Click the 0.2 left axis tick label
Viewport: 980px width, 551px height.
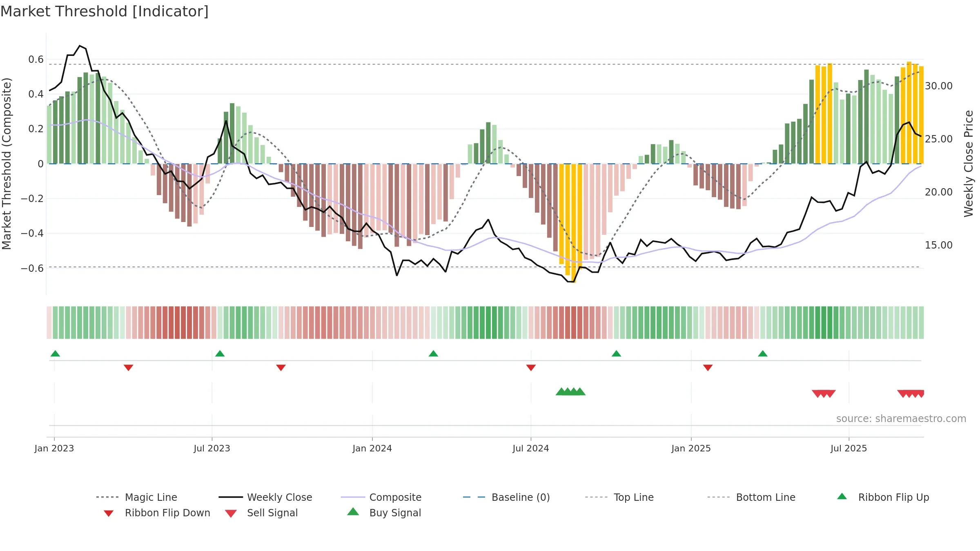(36, 129)
